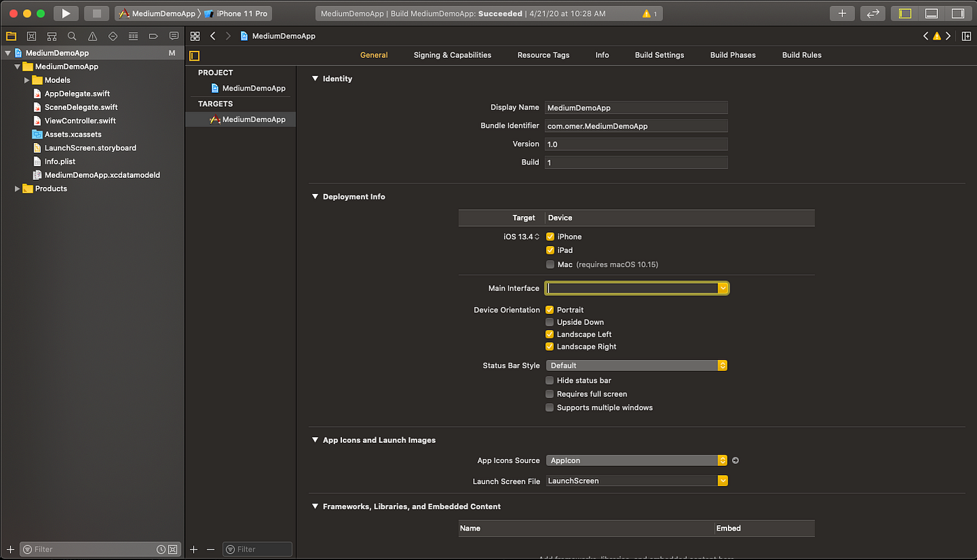This screenshot has height=560, width=977.
Task: Open the Build Settings tab
Action: point(659,54)
